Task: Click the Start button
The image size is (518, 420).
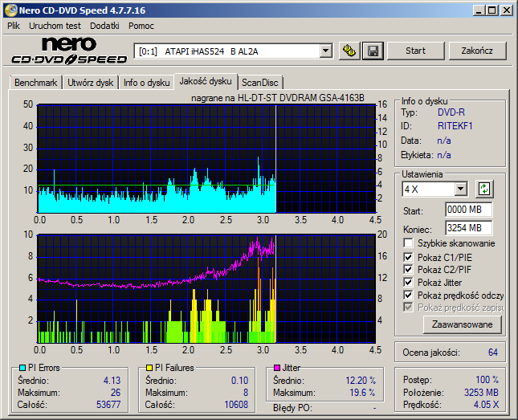Action: [x=415, y=51]
